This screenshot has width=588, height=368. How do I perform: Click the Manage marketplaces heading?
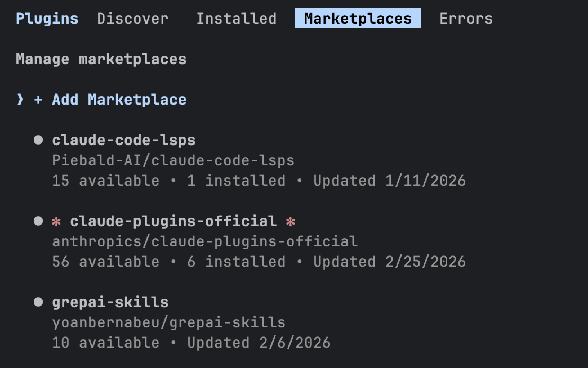coord(101,59)
